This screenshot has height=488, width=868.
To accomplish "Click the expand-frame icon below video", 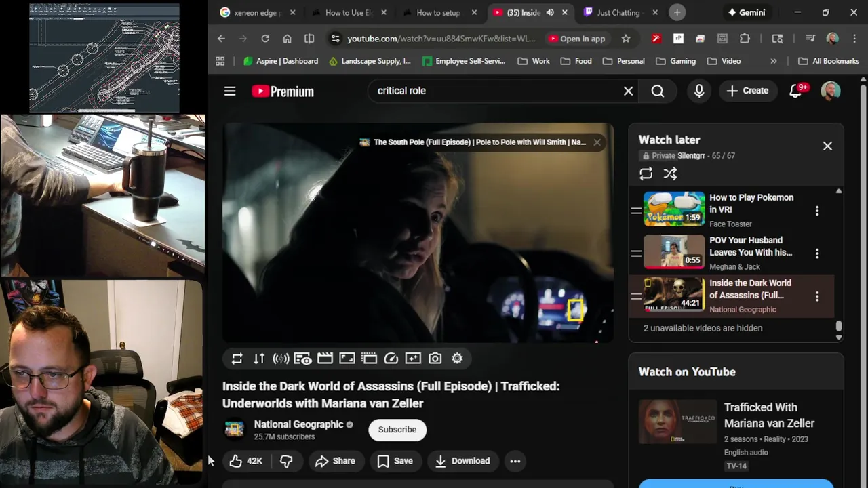I will (x=347, y=359).
